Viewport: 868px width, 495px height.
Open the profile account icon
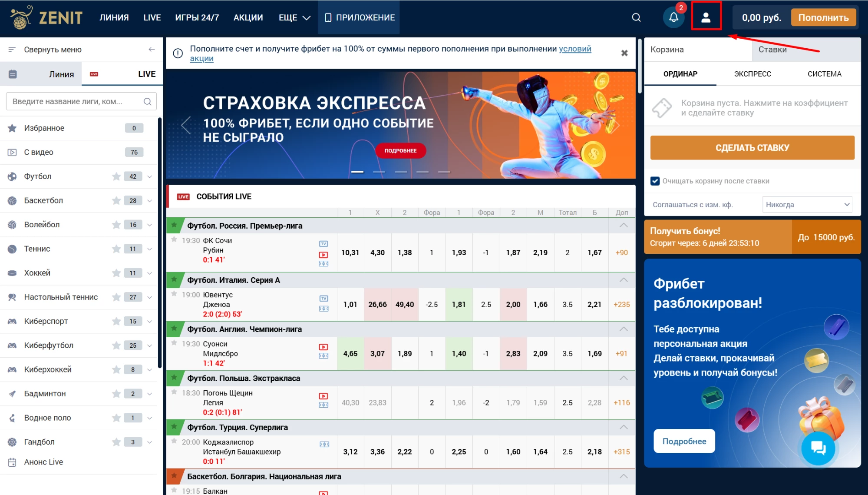706,17
